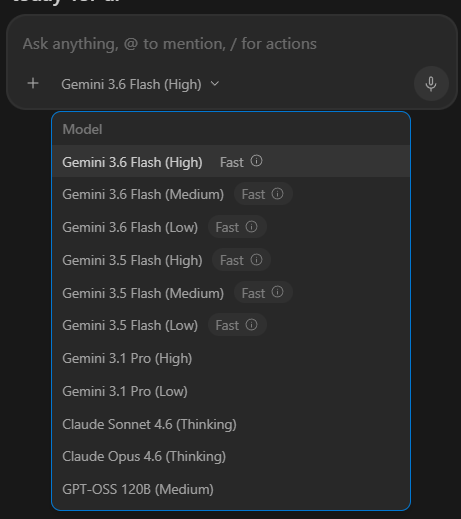Click the microphone voice input icon
This screenshot has width=461, height=519.
click(x=431, y=84)
